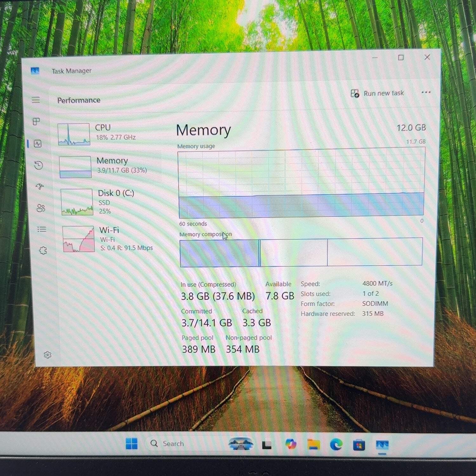The width and height of the screenshot is (476, 476).
Task: Open the black L-shaped taskbar app
Action: tap(267, 445)
